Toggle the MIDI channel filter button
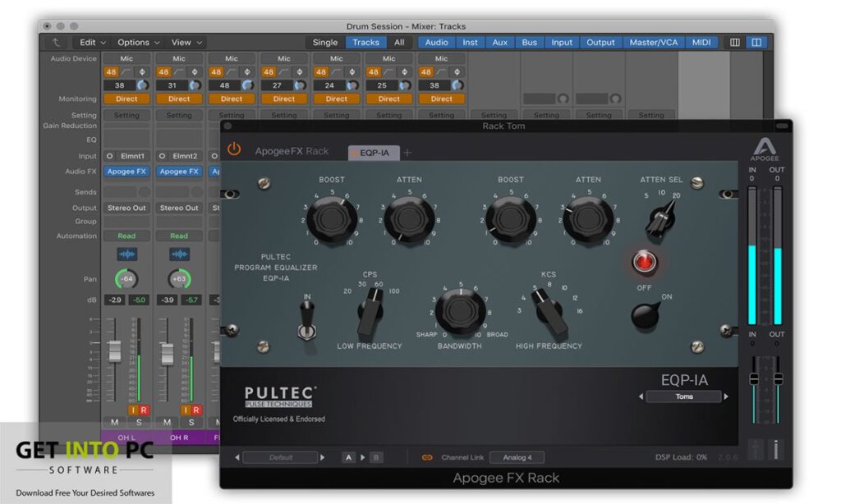Screen dimensions: 841x504 click(701, 43)
